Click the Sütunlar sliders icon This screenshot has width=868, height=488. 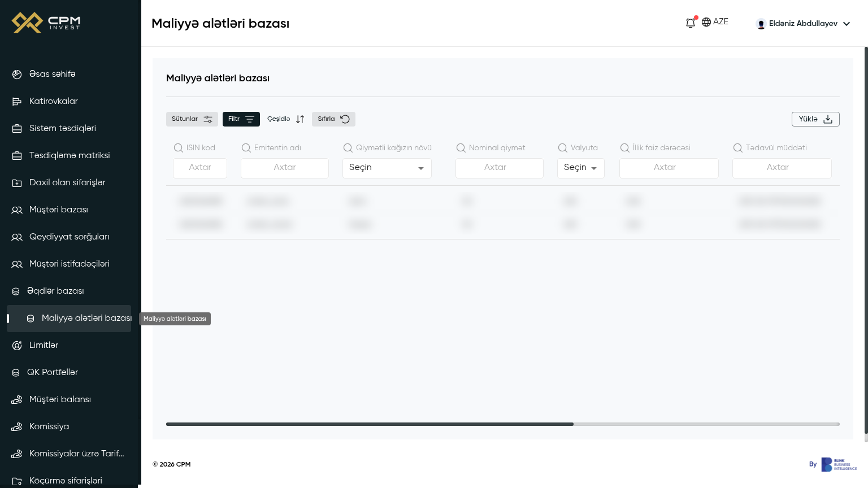tap(208, 119)
